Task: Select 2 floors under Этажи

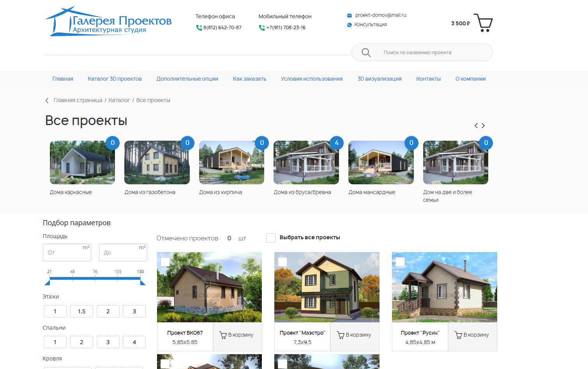Action: coord(108,311)
